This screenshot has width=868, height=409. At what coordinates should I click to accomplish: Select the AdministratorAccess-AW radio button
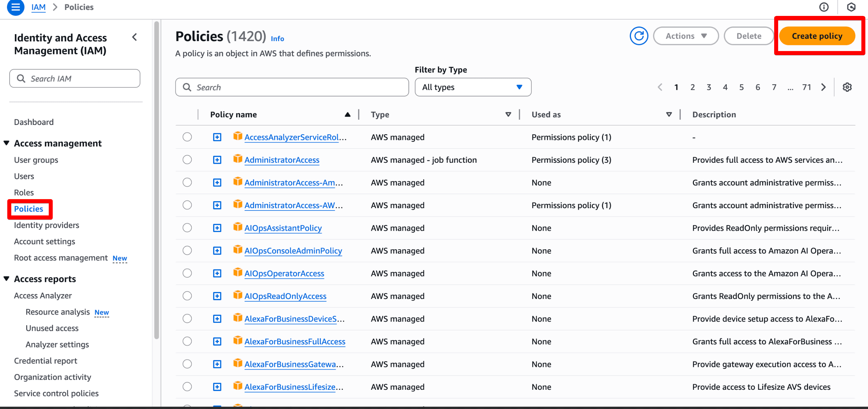coord(187,205)
